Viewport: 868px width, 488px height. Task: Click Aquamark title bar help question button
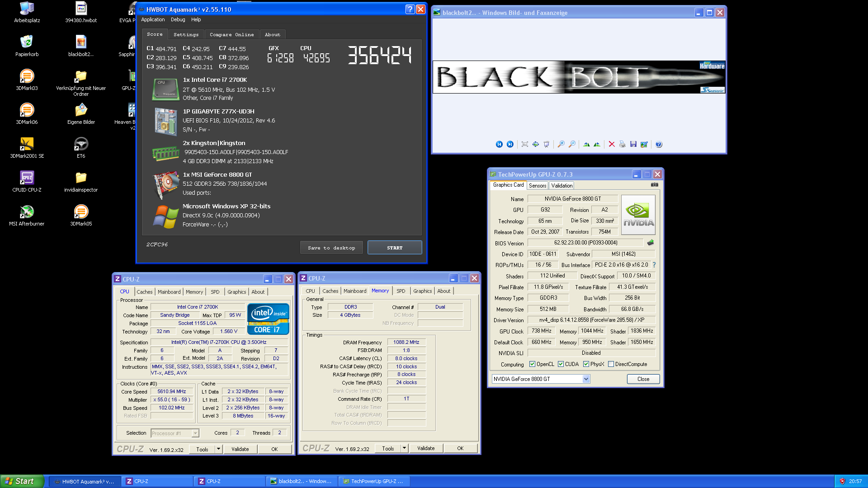pyautogui.click(x=410, y=9)
